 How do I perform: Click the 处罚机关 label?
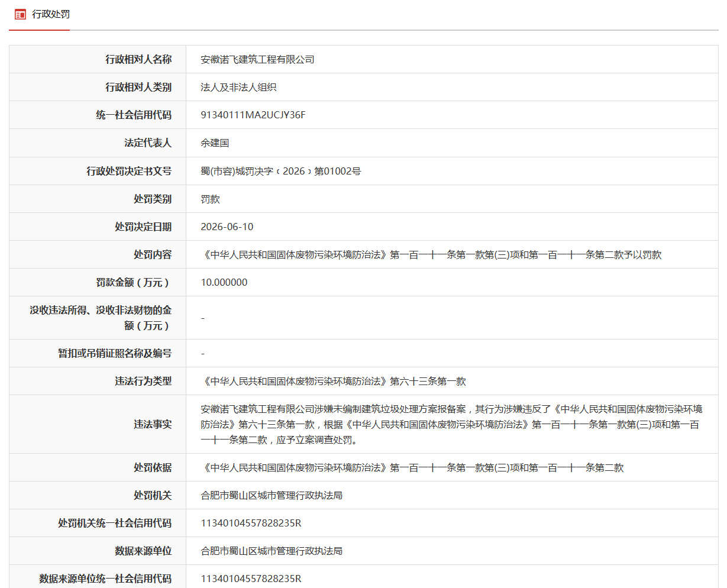point(153,495)
